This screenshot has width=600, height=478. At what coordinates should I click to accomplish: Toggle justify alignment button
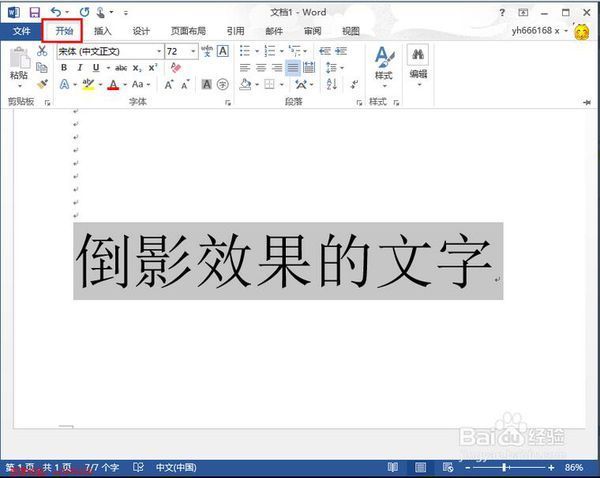(x=293, y=68)
